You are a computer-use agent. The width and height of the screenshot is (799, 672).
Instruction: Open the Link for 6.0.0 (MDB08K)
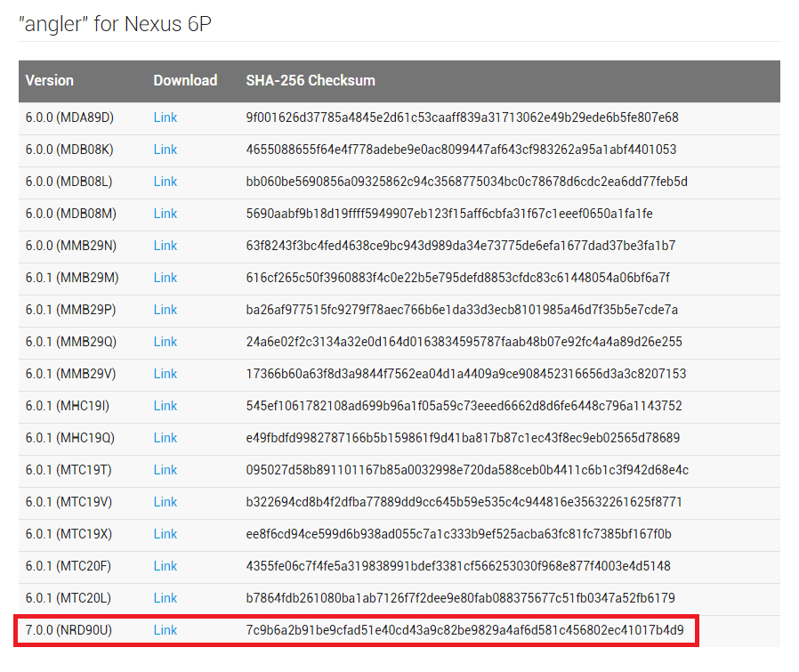pyautogui.click(x=165, y=150)
